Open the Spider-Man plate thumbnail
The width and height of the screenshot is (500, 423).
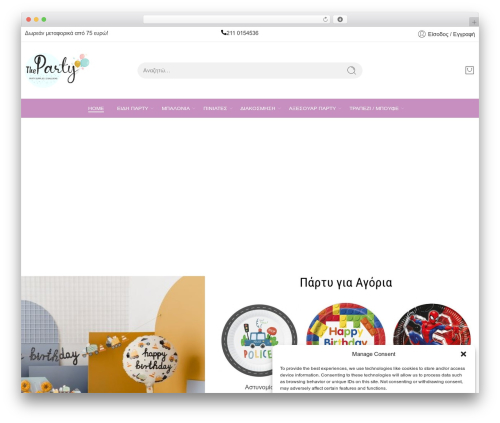click(432, 324)
